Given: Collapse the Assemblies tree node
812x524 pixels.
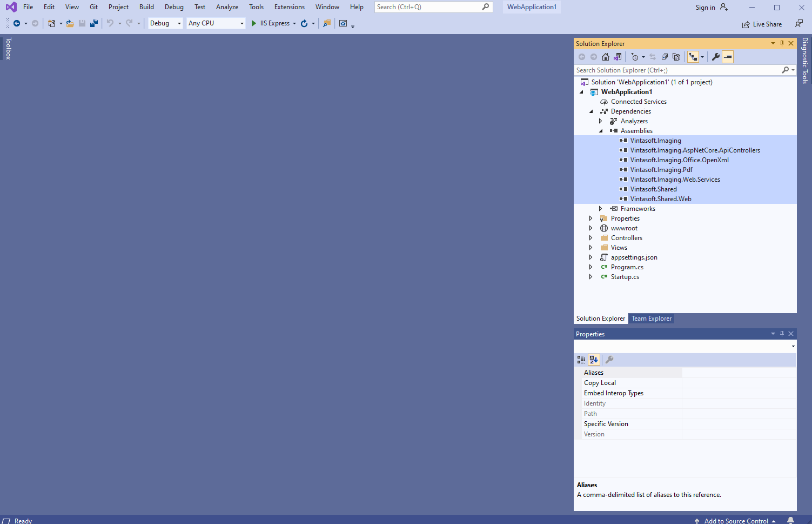Looking at the screenshot, I should point(601,131).
